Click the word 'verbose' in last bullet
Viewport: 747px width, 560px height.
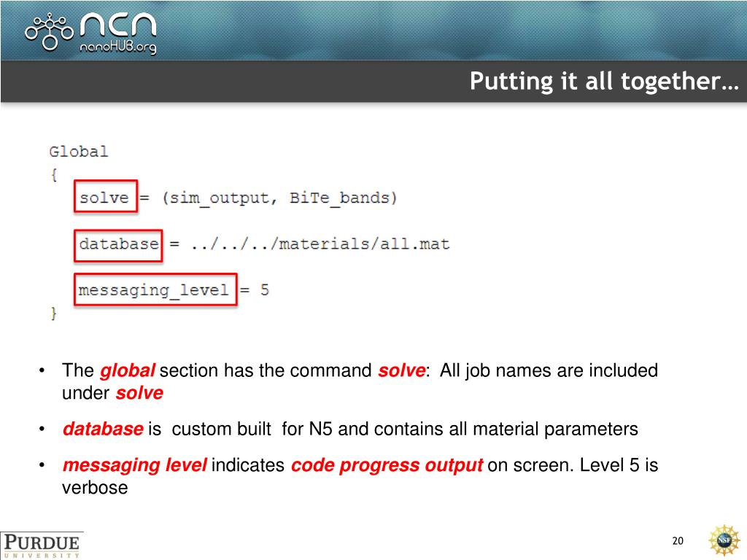pos(95,488)
